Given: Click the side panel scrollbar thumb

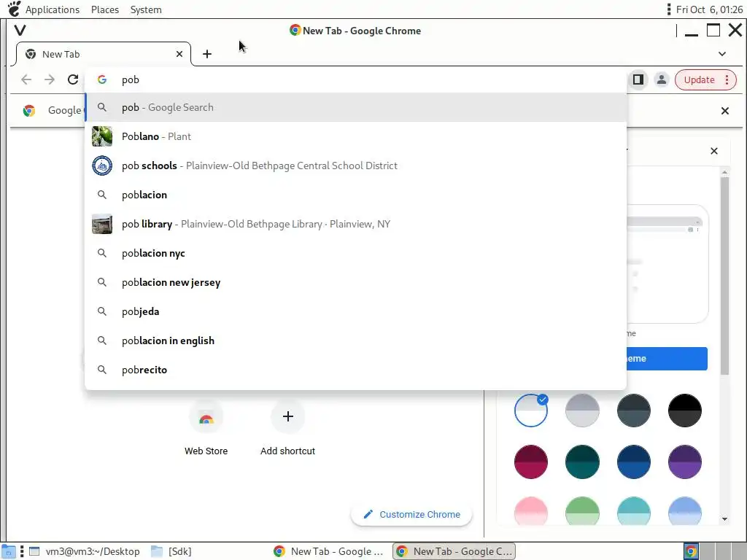Looking at the screenshot, I should point(724,276).
